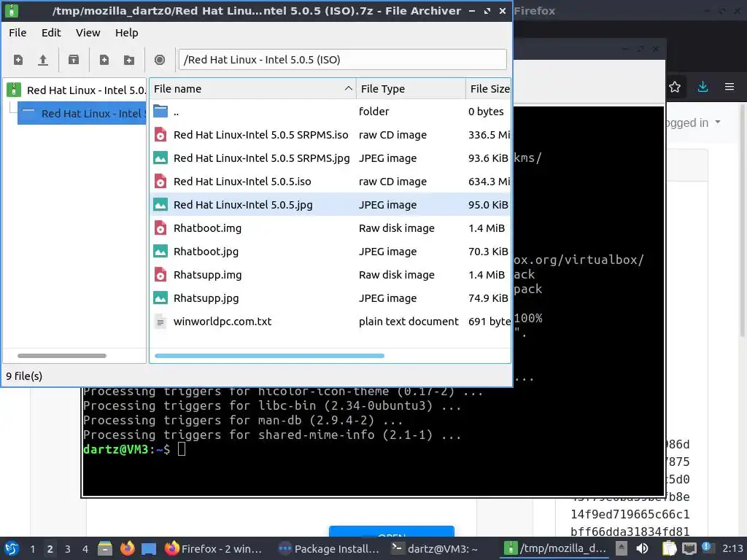The height and width of the screenshot is (560, 747).
Task: Activate '/tmp/mozilla_d...' archiver taskbar button
Action: [555, 549]
